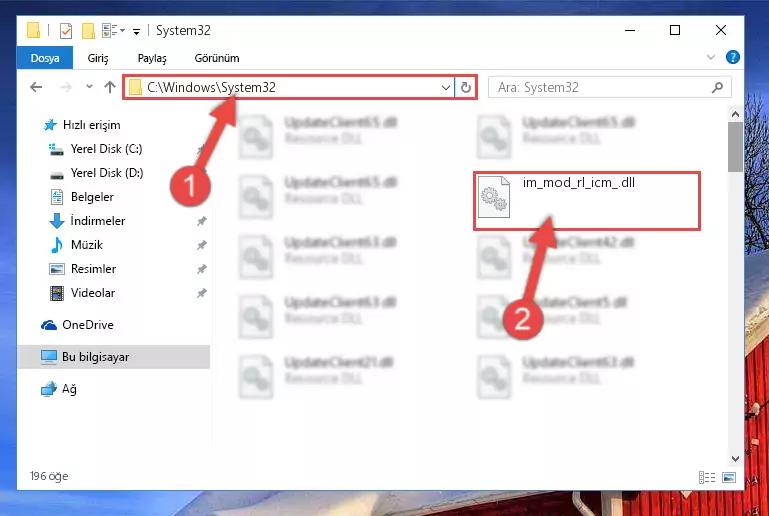Screen dimensions: 769x516
Task: Unpin İndirmeler using its pin icon
Action: [x=201, y=221]
